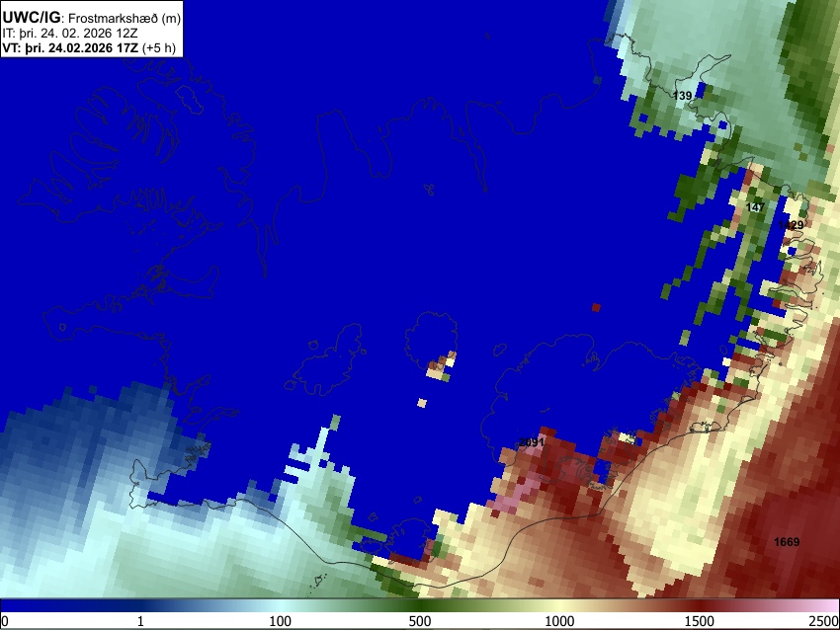Image resolution: width=840 pixels, height=630 pixels.
Task: Click the UWC/IG Frostmarkshæð title text
Action: coord(92,18)
